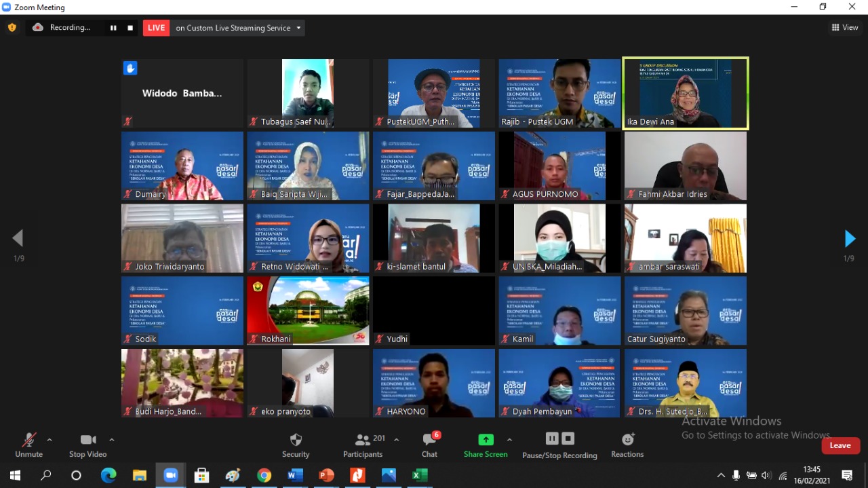Unmute the microphone
Screen dimensions: 868x488
(x=28, y=445)
